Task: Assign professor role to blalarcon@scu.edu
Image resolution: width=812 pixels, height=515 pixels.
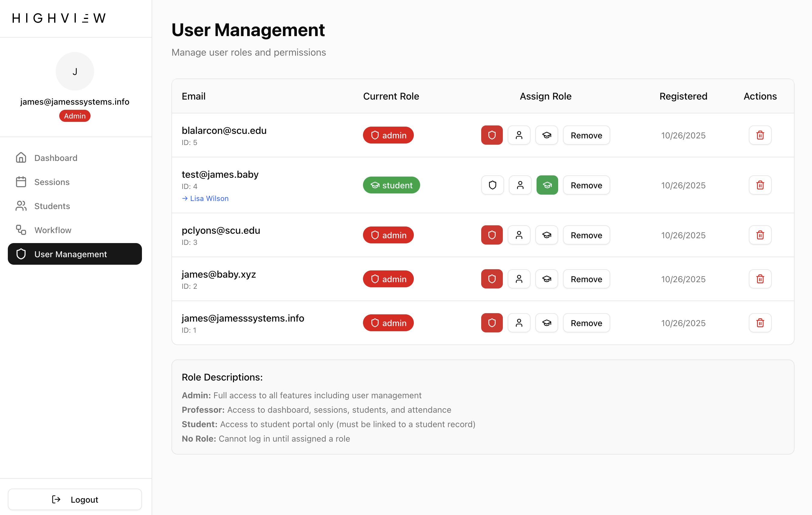Action: point(519,135)
